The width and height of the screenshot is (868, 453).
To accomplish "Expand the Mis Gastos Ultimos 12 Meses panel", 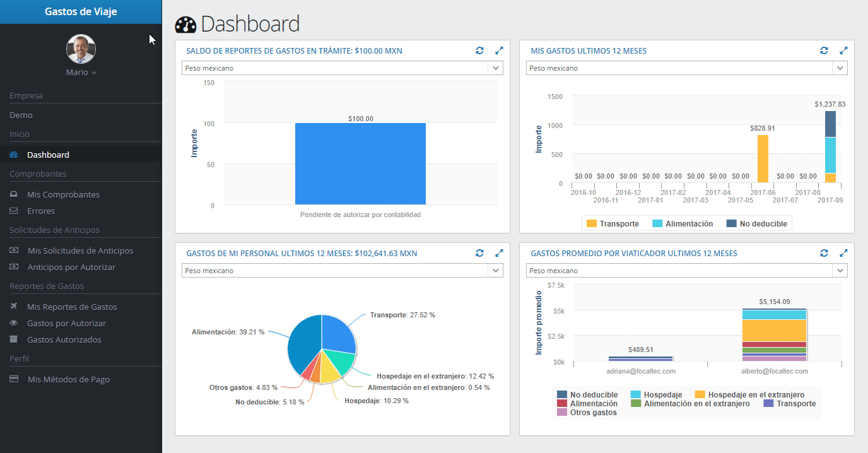I will pos(844,50).
